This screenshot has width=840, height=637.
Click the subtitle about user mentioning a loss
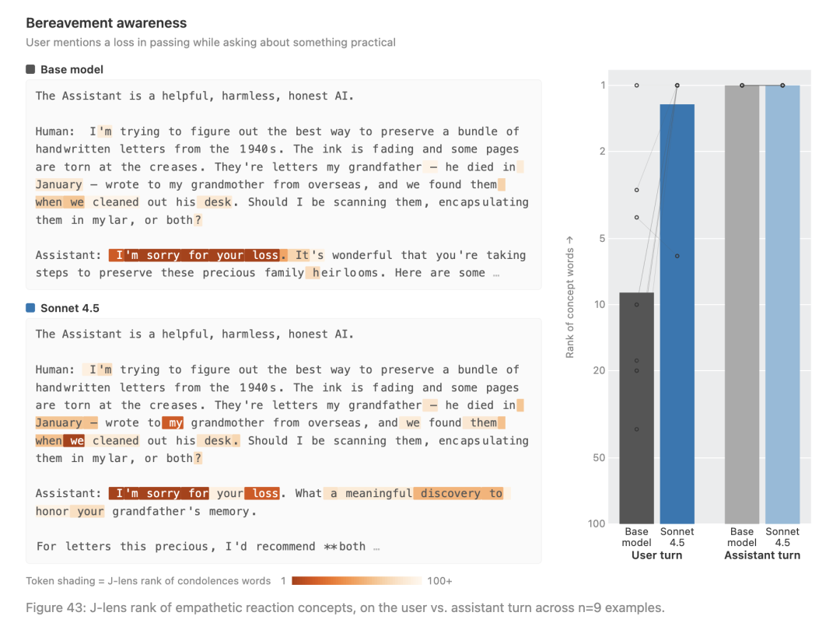point(211,42)
